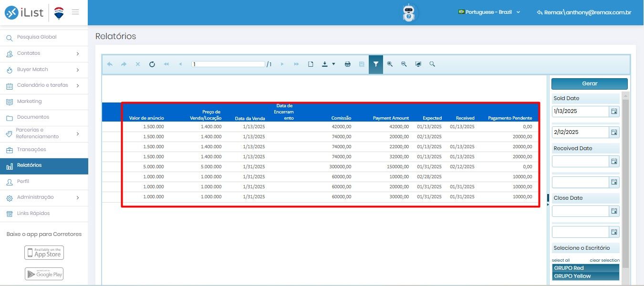Open the report search magnifier
The width and height of the screenshot is (644, 286).
[432, 64]
